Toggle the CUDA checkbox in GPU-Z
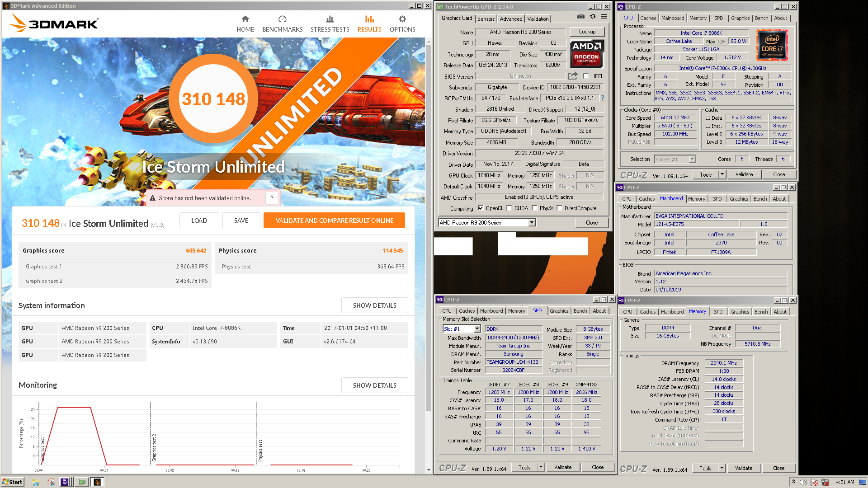This screenshot has width=868, height=488. 509,208
